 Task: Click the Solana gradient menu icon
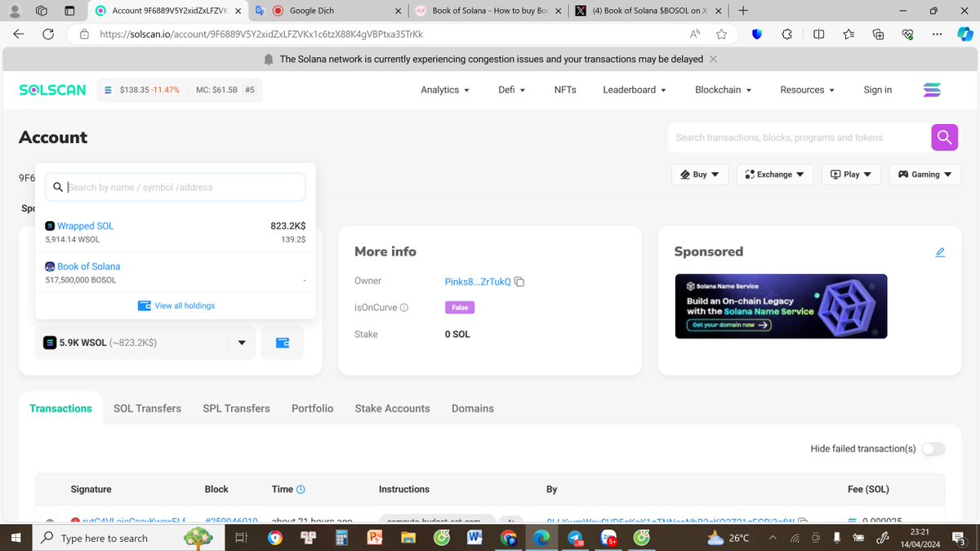pos(932,90)
